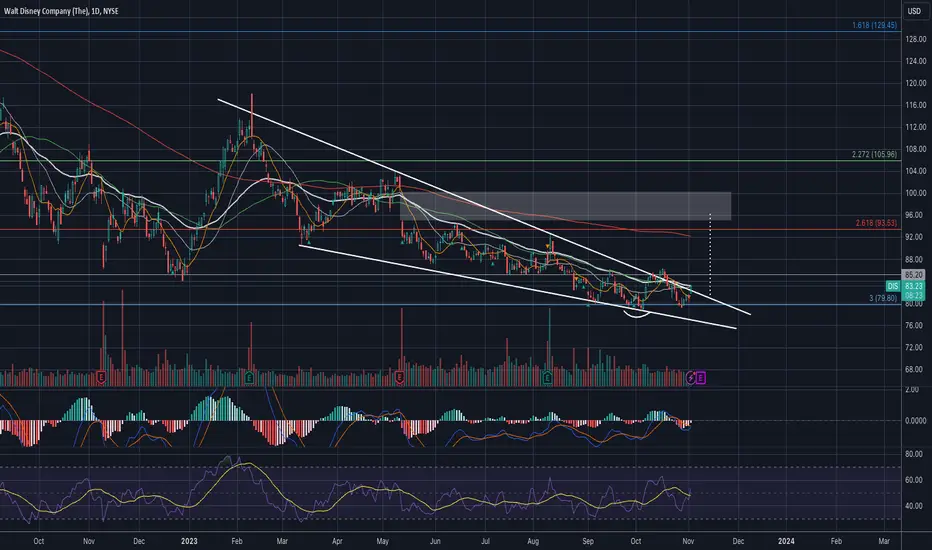Click the red earnings marker near November 2022

101,377
